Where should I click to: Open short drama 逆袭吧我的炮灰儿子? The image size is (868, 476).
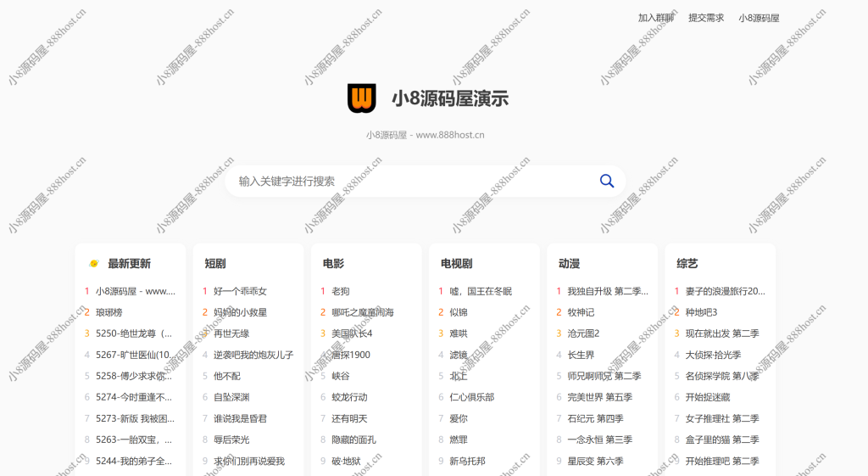point(253,355)
